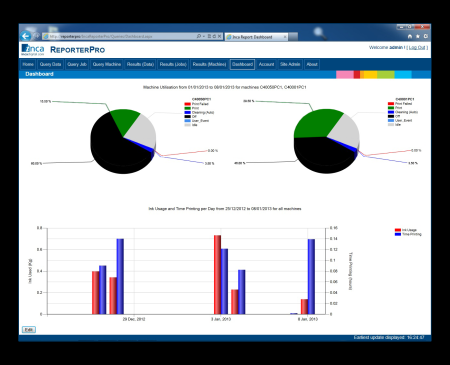Select the Dashboard menu item
Image resolution: width=450 pixels, height=365 pixels.
(x=242, y=64)
